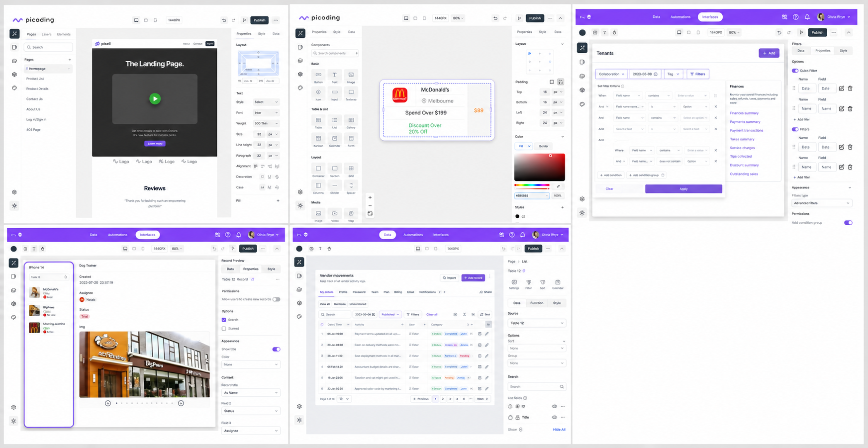Toggle Show title switch in Appearance
Image resolution: width=868 pixels, height=448 pixels.
coord(276,349)
